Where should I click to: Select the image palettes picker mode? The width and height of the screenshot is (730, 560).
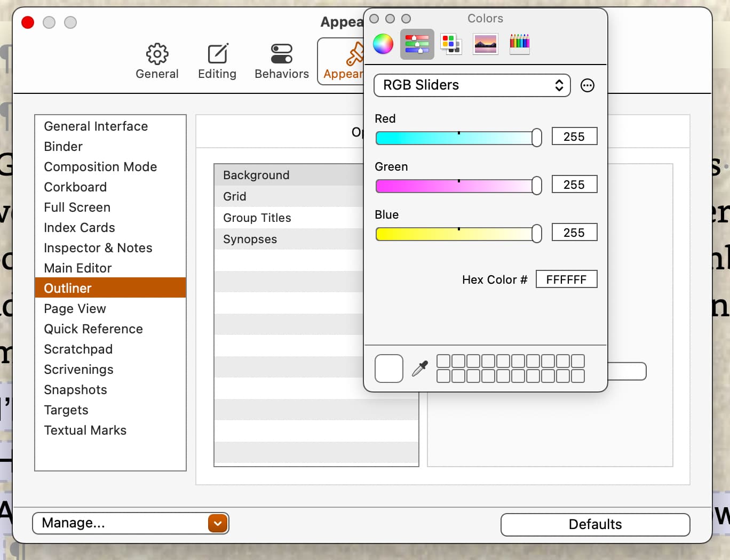486,44
